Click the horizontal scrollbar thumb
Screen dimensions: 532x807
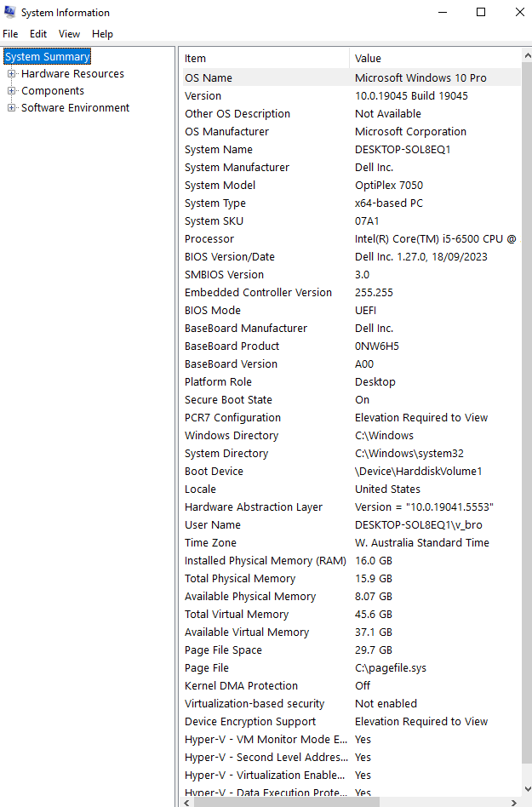click(286, 803)
